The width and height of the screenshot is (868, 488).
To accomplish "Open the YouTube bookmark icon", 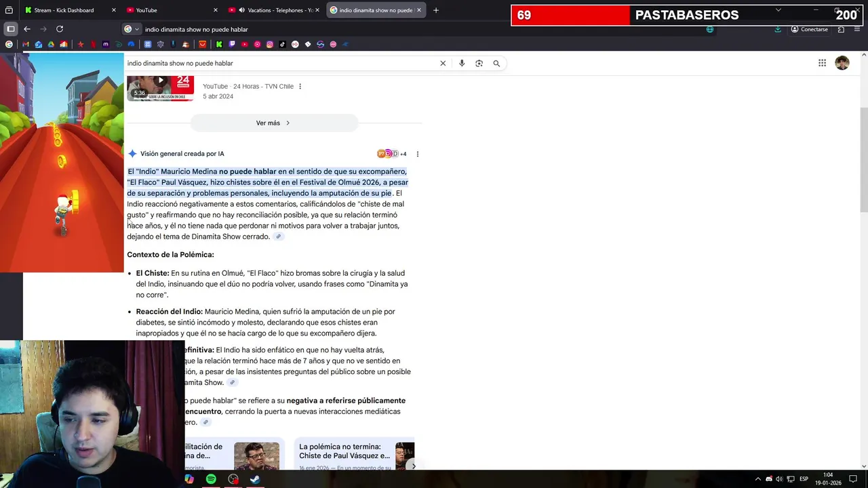I will (245, 44).
